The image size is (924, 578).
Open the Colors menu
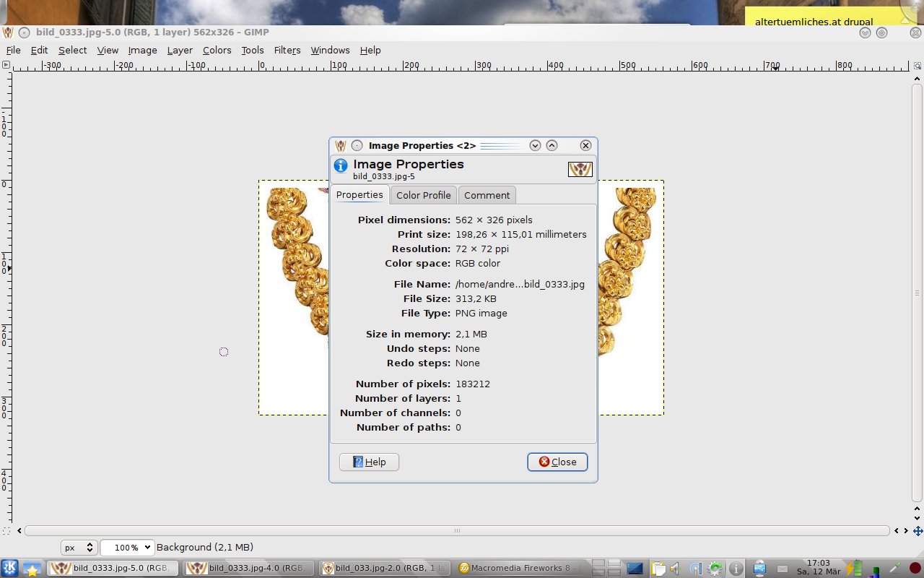[217, 50]
